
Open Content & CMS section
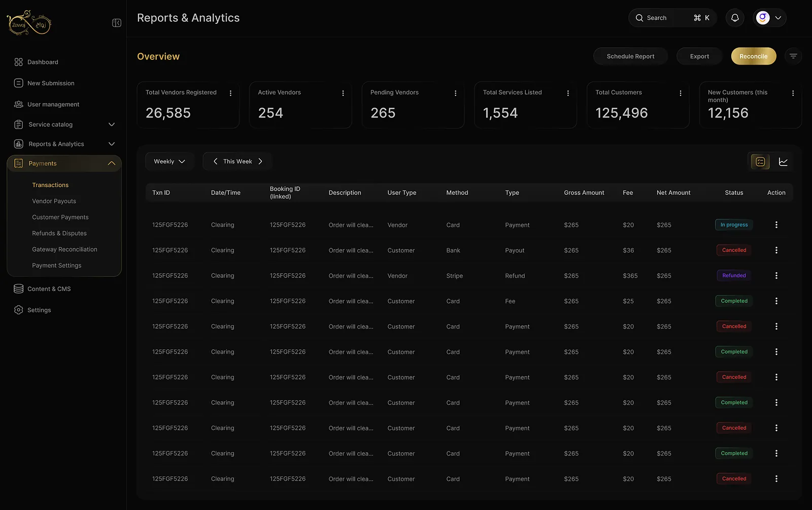(42, 289)
